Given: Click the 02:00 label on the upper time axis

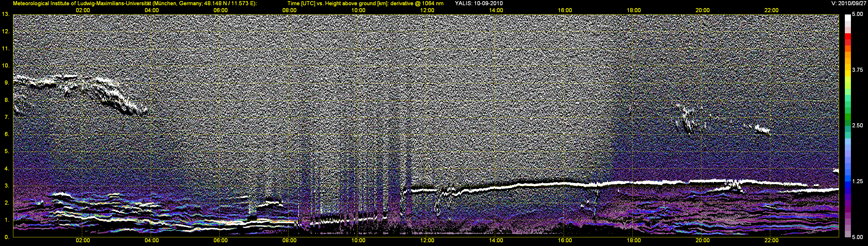Looking at the screenshot, I should tap(82, 10).
